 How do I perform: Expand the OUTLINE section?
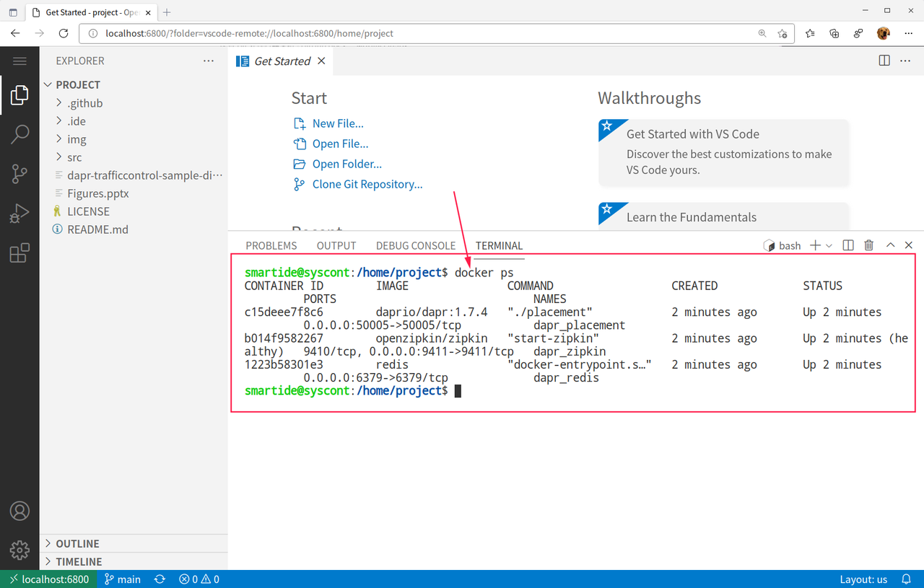134,543
